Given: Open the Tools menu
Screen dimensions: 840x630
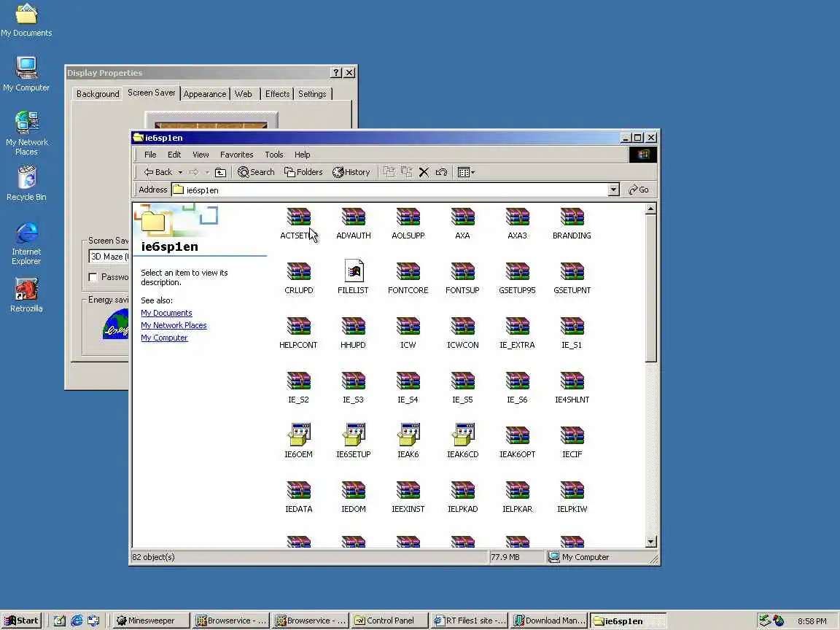Looking at the screenshot, I should click(x=273, y=155).
